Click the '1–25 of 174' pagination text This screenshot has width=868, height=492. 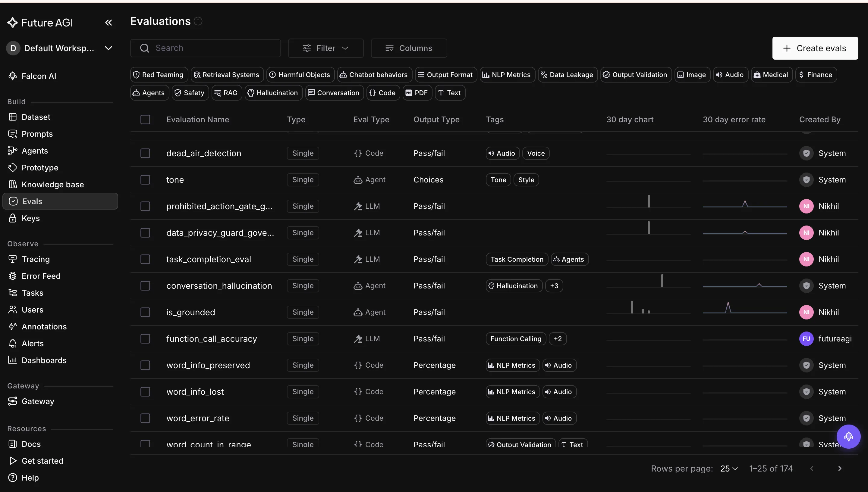[x=771, y=469]
